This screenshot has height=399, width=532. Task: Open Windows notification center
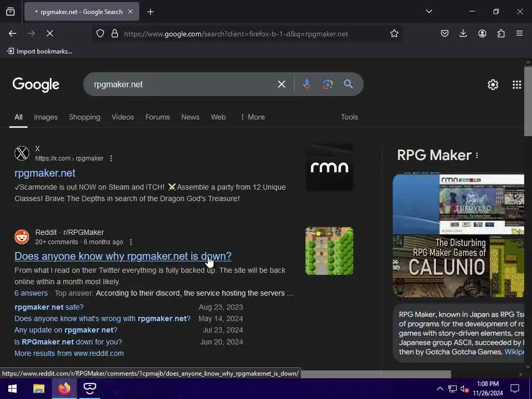[515, 389]
